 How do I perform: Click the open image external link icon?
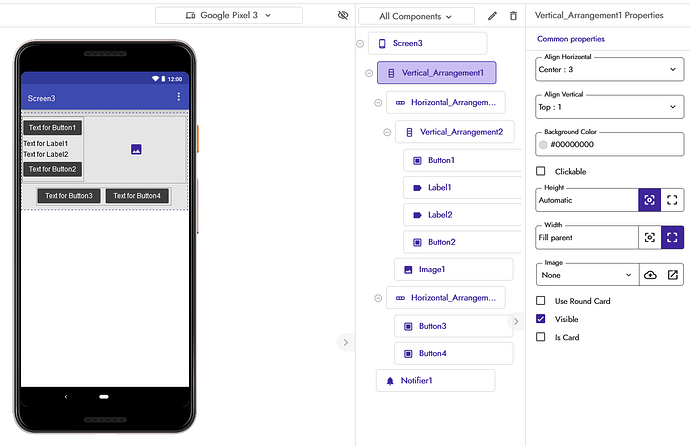pyautogui.click(x=673, y=274)
